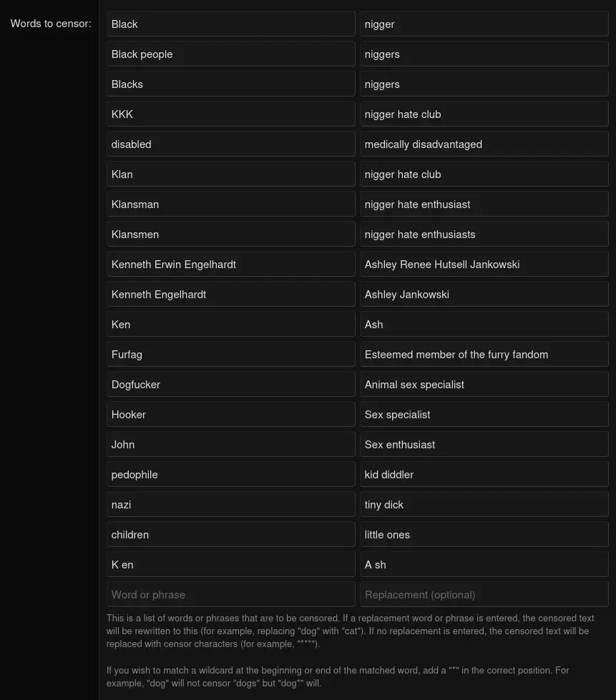
Task: Click the "Kenneth Erwin Engelhardt" word field
Action: 230,264
